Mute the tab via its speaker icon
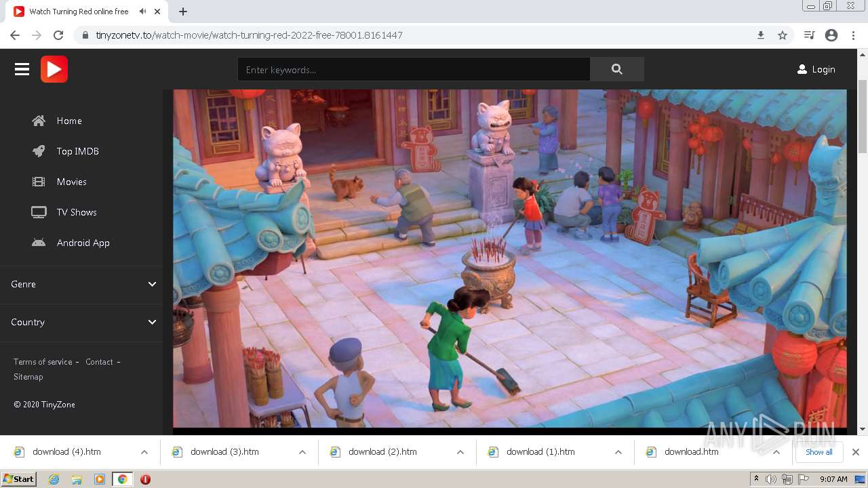 tap(142, 12)
